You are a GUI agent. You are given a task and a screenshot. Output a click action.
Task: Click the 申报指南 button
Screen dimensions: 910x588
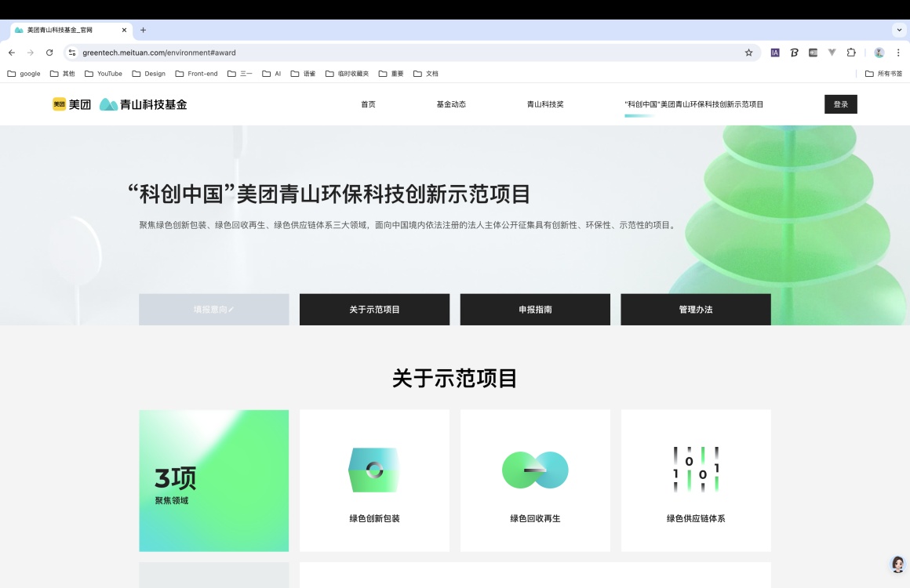(535, 310)
